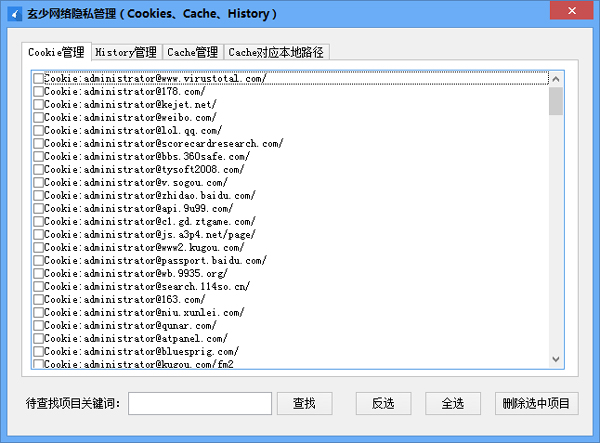Enable the kejet.net cookie checkbox
Viewport: 600px width, 443px height.
38,104
